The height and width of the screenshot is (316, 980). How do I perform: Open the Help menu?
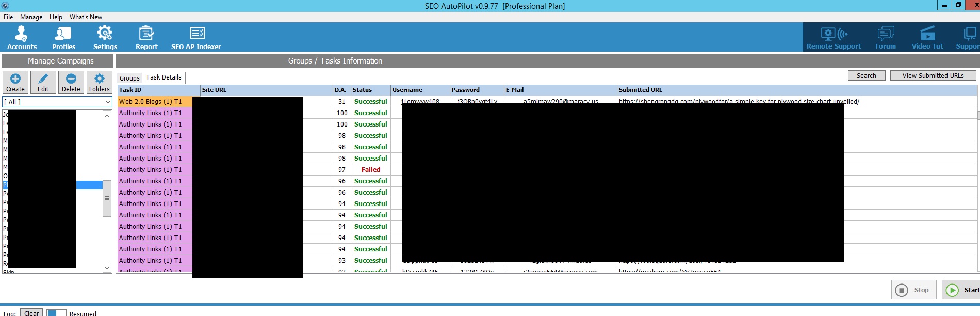pyautogui.click(x=56, y=17)
